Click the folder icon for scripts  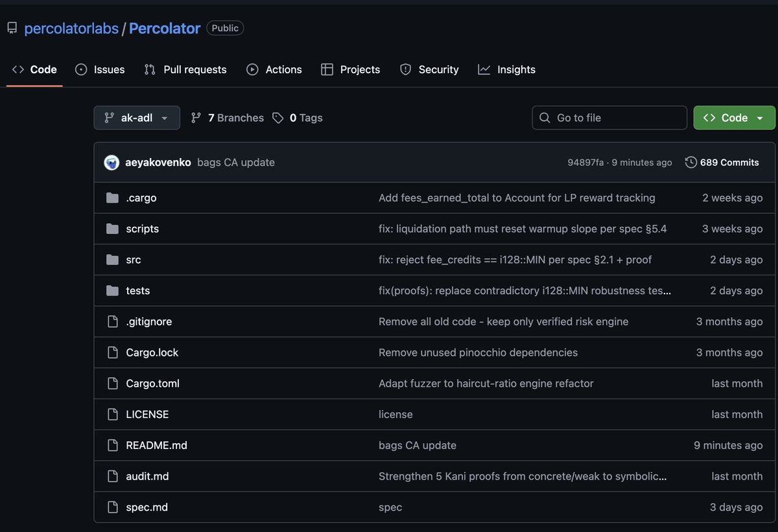coord(112,229)
